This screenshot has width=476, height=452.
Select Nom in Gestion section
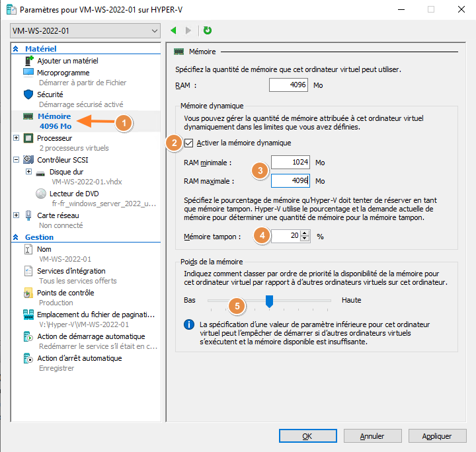[44, 249]
